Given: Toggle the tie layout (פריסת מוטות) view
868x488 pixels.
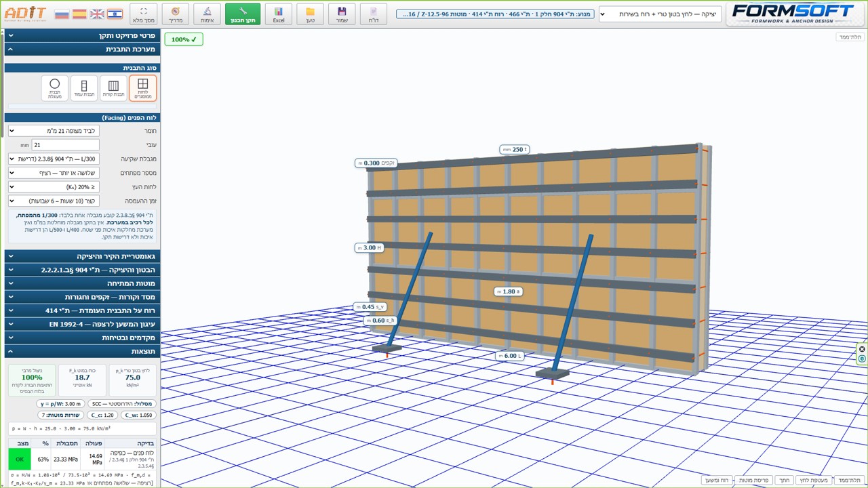Looking at the screenshot, I should 753,480.
